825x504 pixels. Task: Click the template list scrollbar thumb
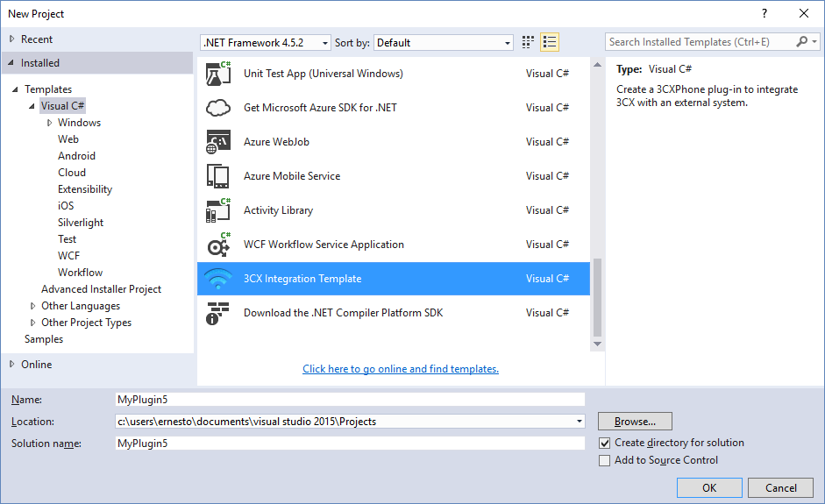click(x=597, y=297)
